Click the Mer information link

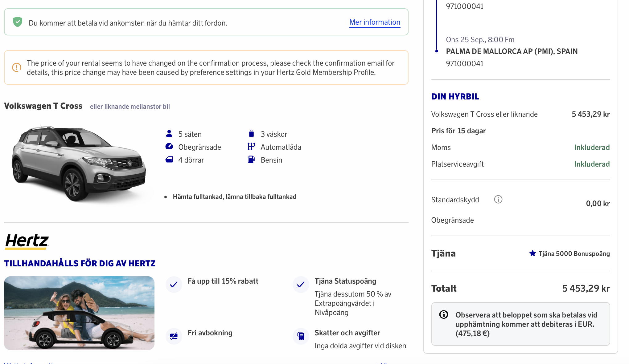[x=375, y=22]
